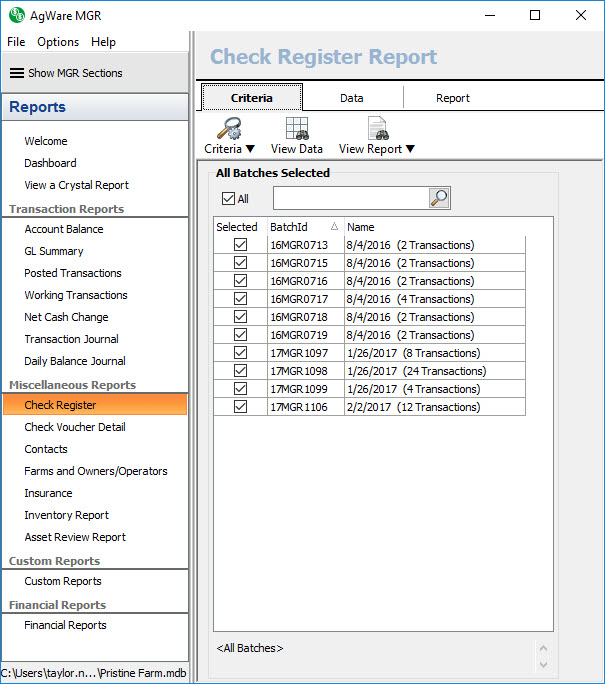
Task: Click the hamburger Show MGR Sections icon
Action: point(16,73)
